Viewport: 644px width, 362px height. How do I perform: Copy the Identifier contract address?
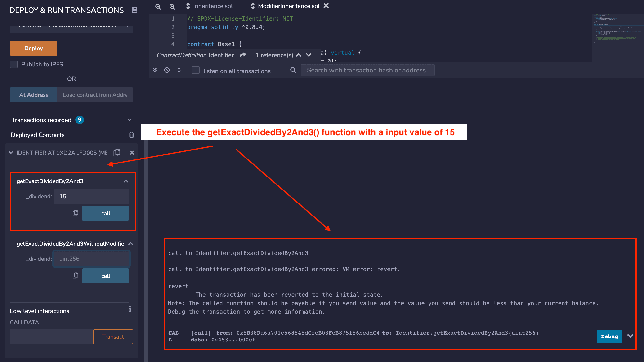[117, 152]
